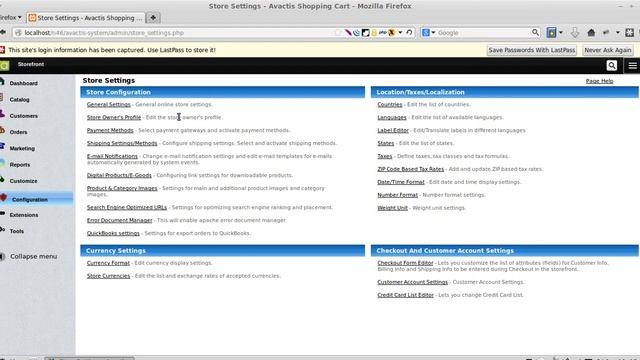Open Customer Account Settings link
The height and width of the screenshot is (360, 640).
412,282
